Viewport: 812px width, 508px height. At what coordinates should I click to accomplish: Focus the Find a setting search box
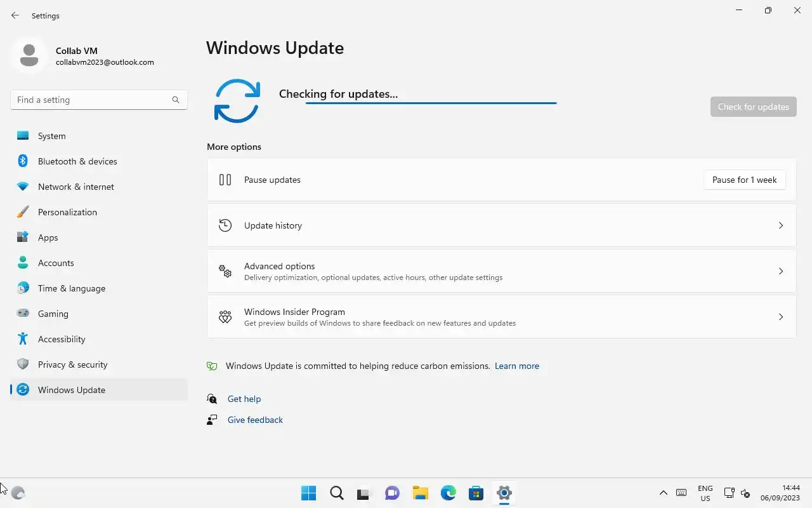click(x=99, y=100)
